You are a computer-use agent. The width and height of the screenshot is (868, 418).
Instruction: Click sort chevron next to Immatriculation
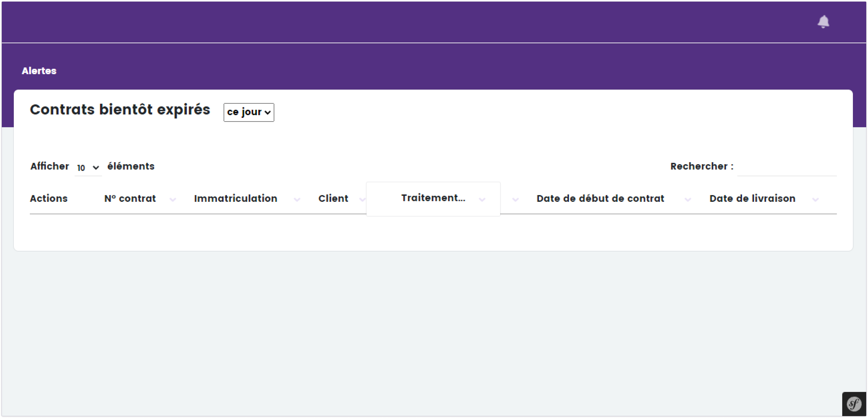pos(297,200)
